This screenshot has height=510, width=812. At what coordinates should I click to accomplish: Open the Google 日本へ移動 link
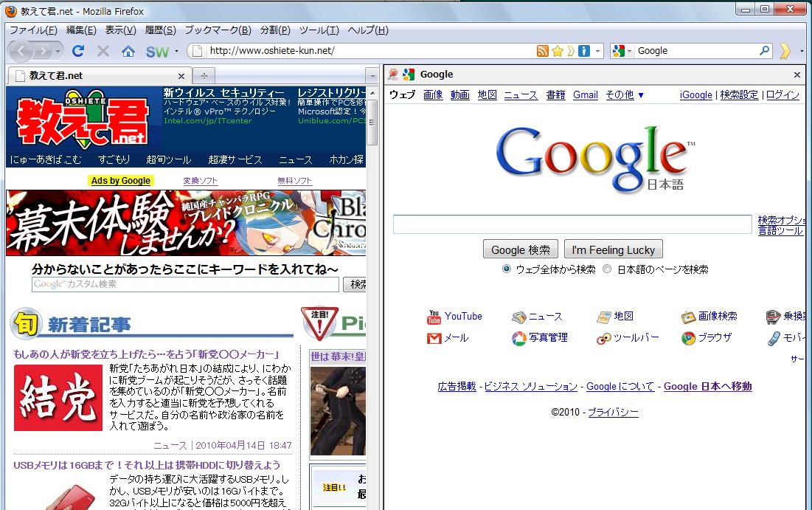(x=707, y=386)
